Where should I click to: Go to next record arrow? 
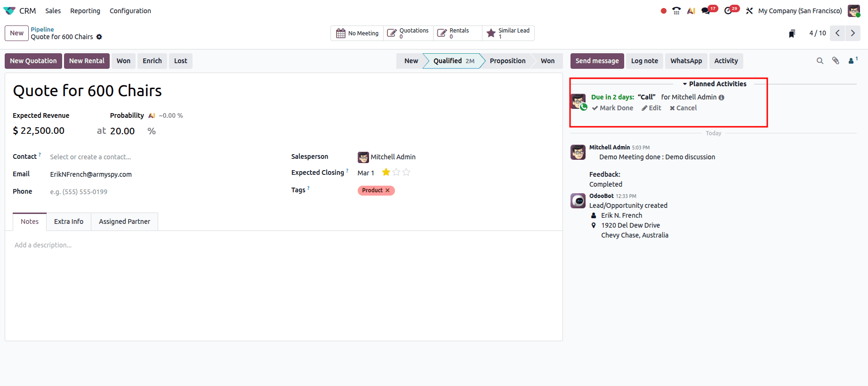pyautogui.click(x=853, y=33)
